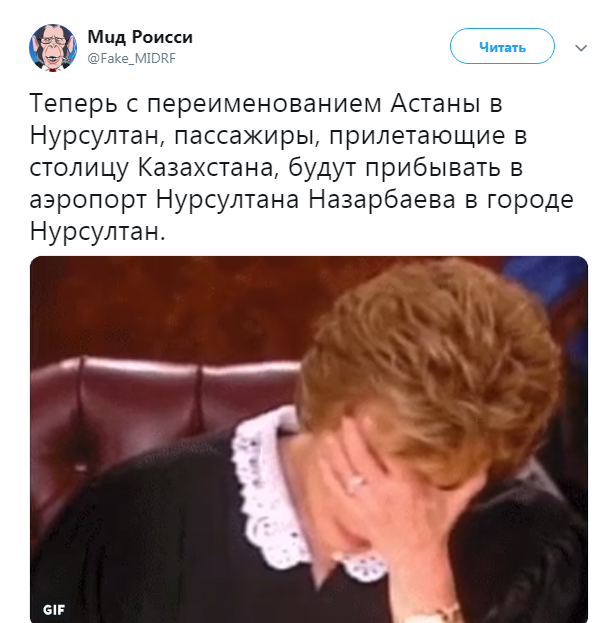Click the word "Назарбаева" in the tweet

(382, 199)
